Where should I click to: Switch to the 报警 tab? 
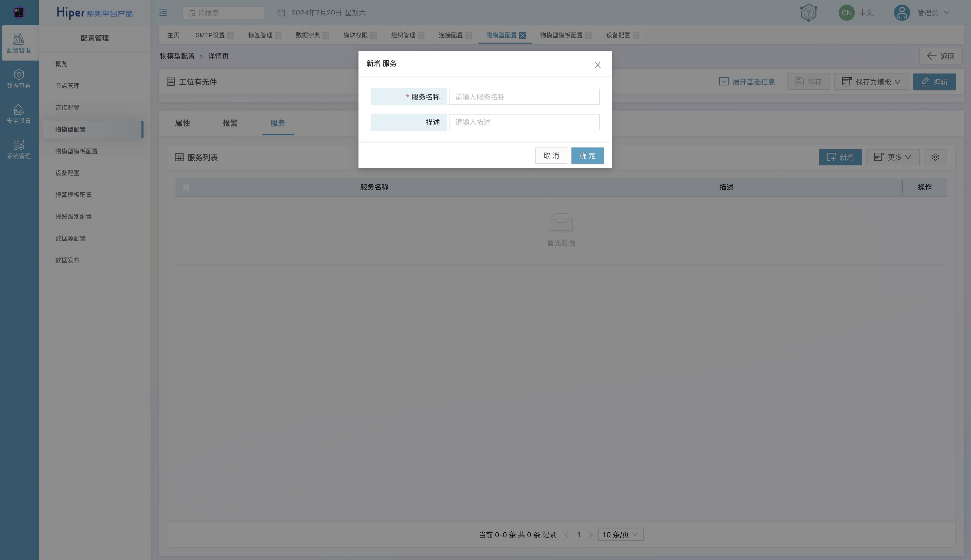230,123
